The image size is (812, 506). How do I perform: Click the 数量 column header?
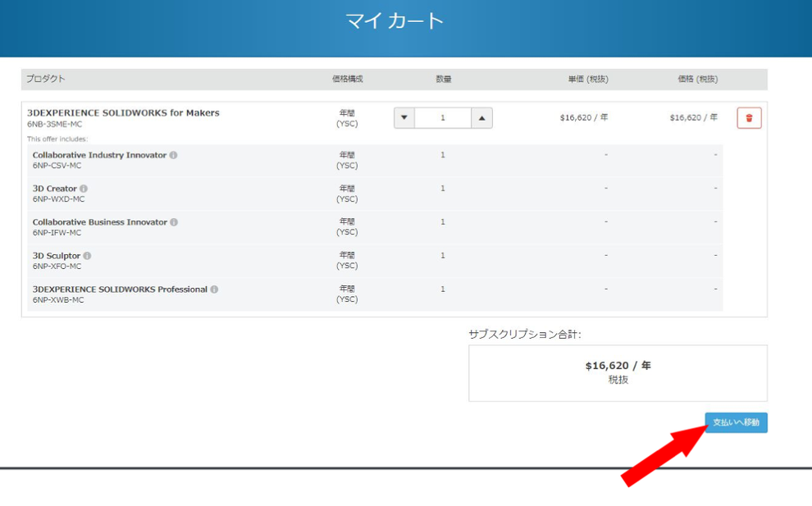pyautogui.click(x=443, y=79)
